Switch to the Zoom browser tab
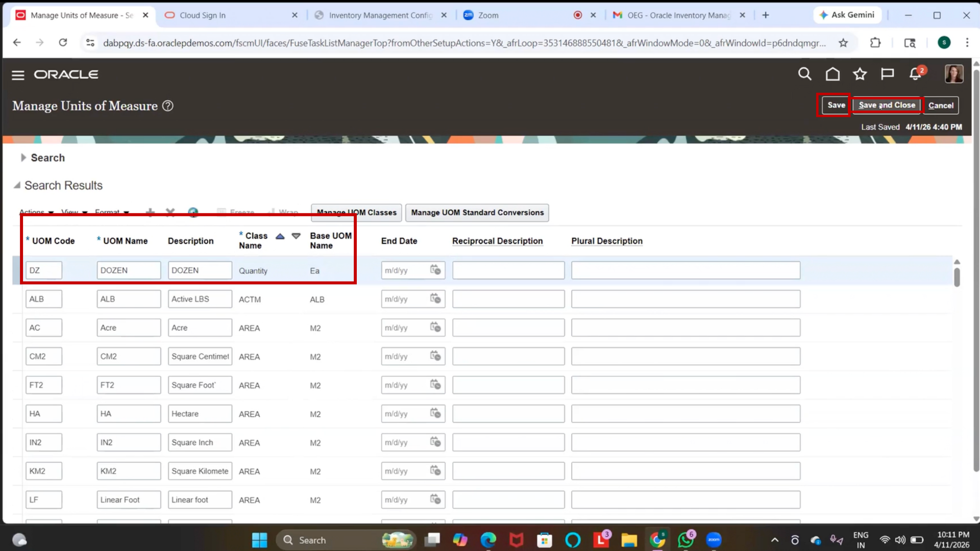 tap(531, 15)
